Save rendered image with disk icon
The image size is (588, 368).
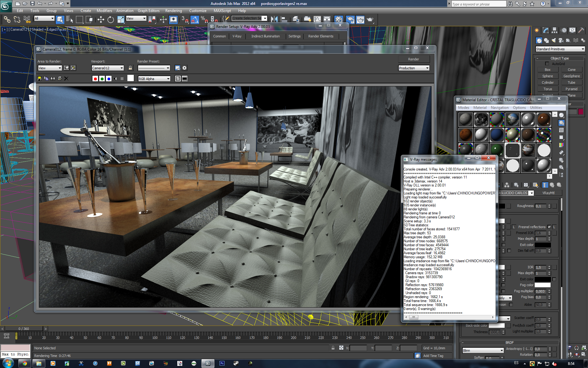click(x=40, y=79)
